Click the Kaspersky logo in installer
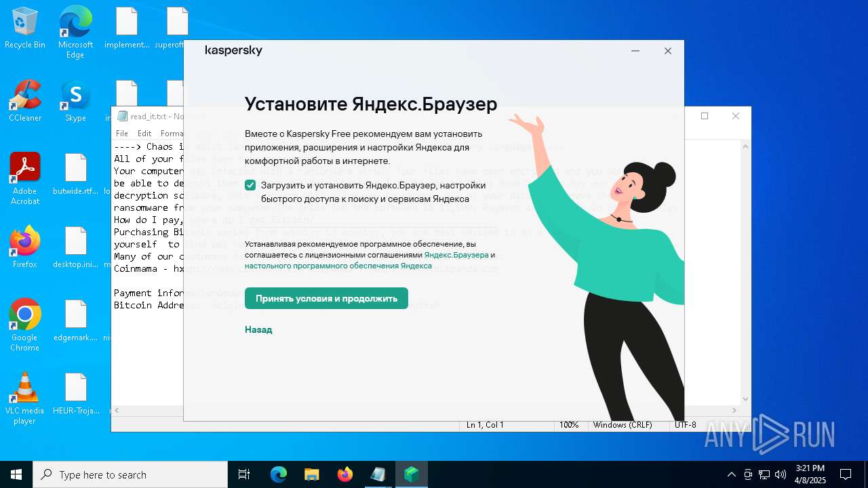Screen dimensions: 868x488 point(233,51)
